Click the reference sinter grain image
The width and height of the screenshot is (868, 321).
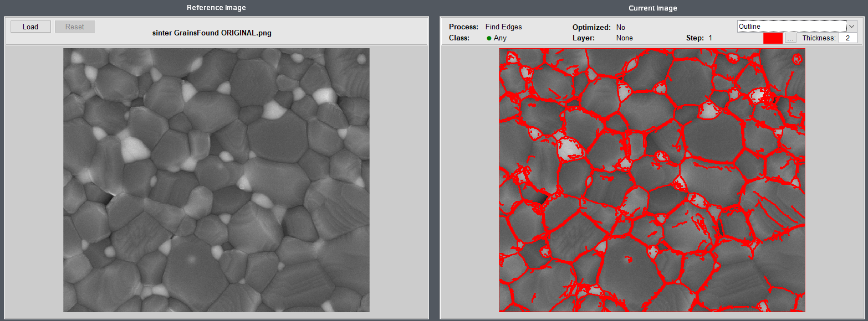(x=216, y=180)
